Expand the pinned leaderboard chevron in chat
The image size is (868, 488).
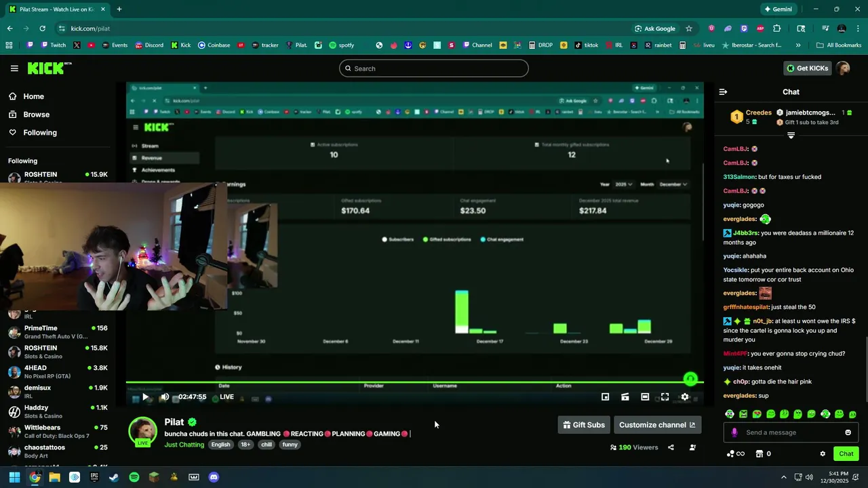pos(791,136)
